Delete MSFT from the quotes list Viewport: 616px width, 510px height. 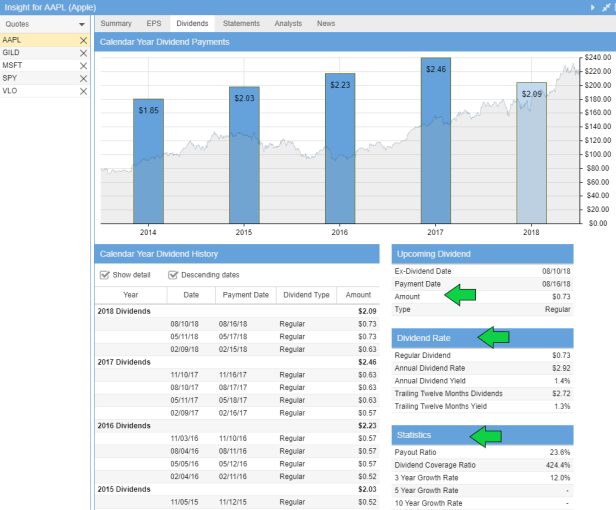pyautogui.click(x=83, y=66)
